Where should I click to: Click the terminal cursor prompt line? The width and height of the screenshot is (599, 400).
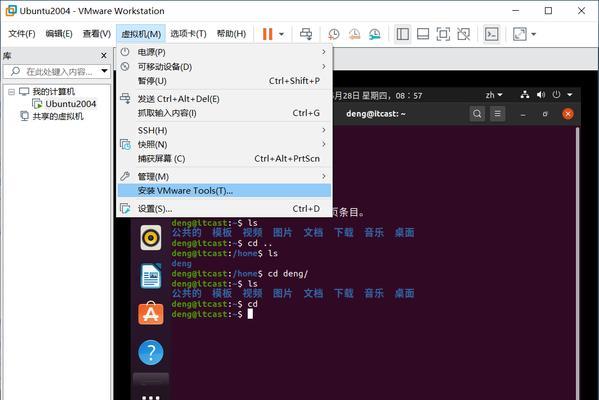(212, 314)
